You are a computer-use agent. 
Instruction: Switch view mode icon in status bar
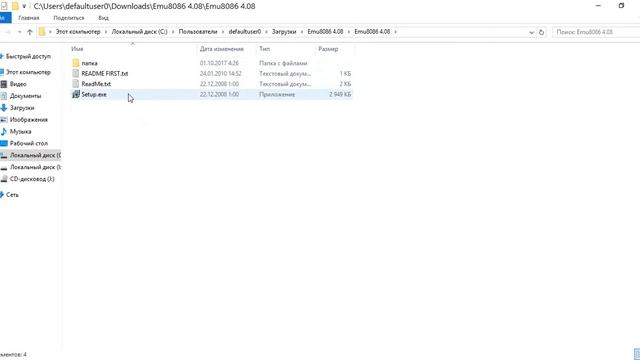pos(637,354)
